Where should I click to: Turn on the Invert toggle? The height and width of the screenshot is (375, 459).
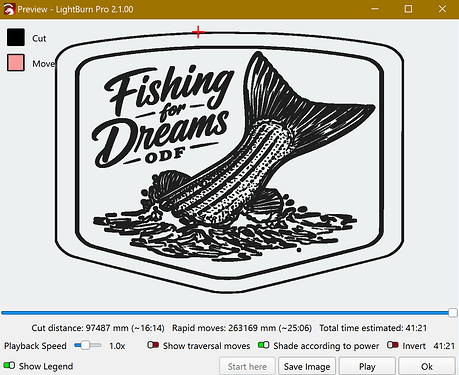coord(392,345)
